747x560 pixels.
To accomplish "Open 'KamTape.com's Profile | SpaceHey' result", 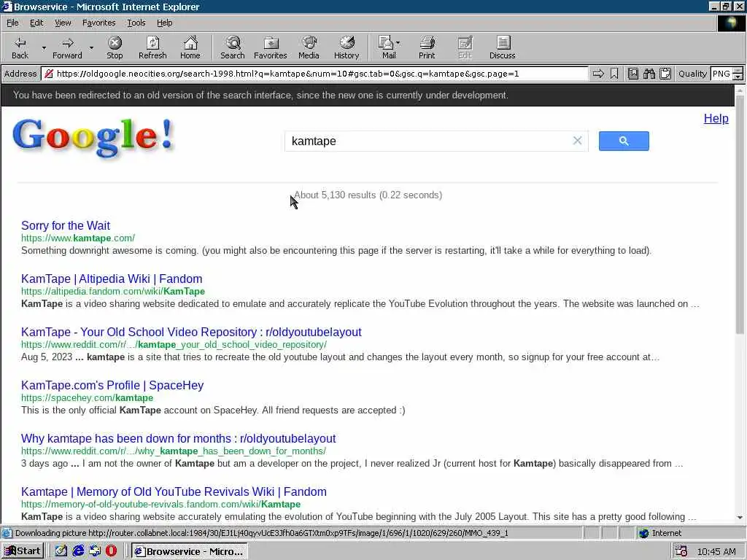I will [112, 386].
